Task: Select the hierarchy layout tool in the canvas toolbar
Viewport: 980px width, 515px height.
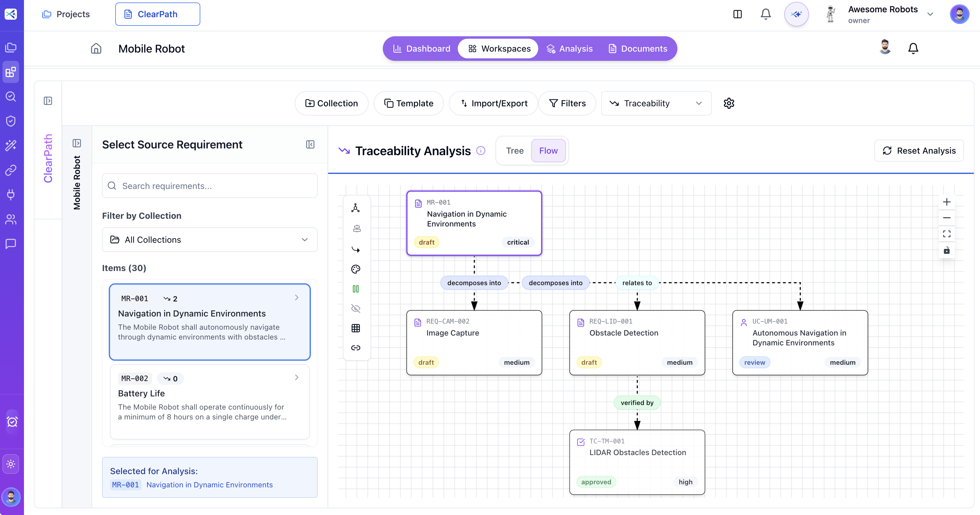Action: point(356,208)
